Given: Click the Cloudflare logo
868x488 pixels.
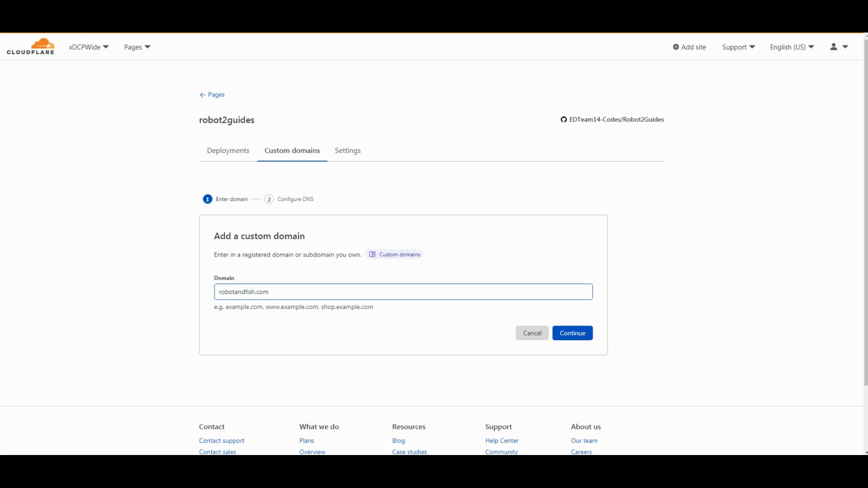Looking at the screenshot, I should pos(30,47).
